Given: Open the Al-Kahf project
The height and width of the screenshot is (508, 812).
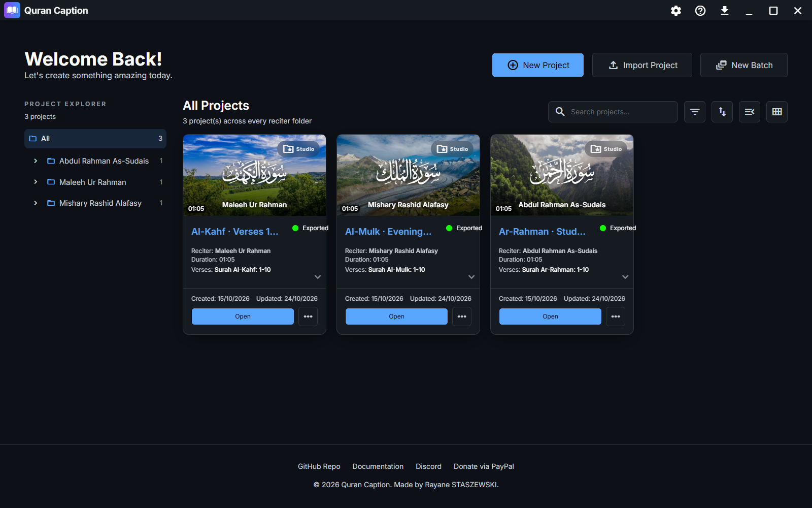Looking at the screenshot, I should 243,316.
